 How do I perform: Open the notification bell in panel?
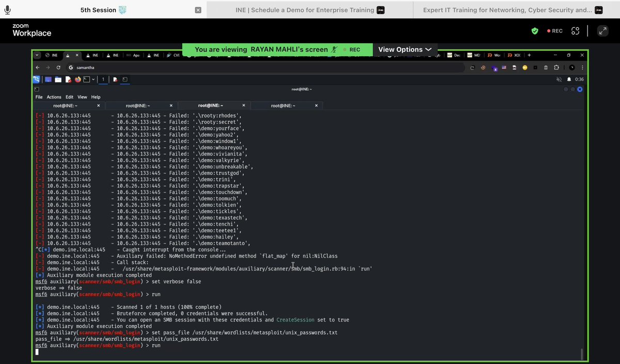pos(569,80)
